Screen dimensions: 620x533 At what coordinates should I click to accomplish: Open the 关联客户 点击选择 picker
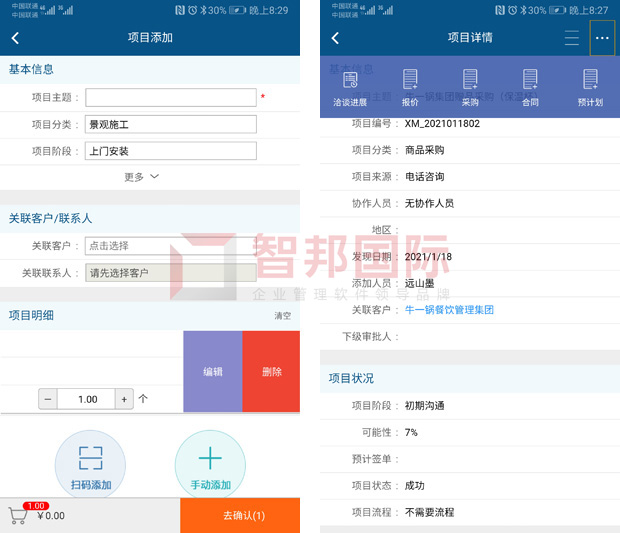(171, 246)
